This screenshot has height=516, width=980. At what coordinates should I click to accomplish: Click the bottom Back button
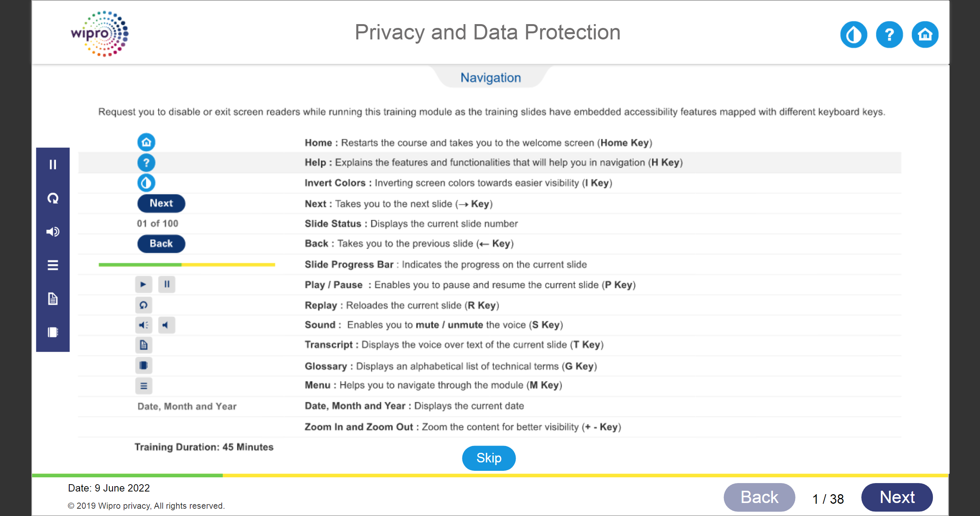pyautogui.click(x=759, y=497)
